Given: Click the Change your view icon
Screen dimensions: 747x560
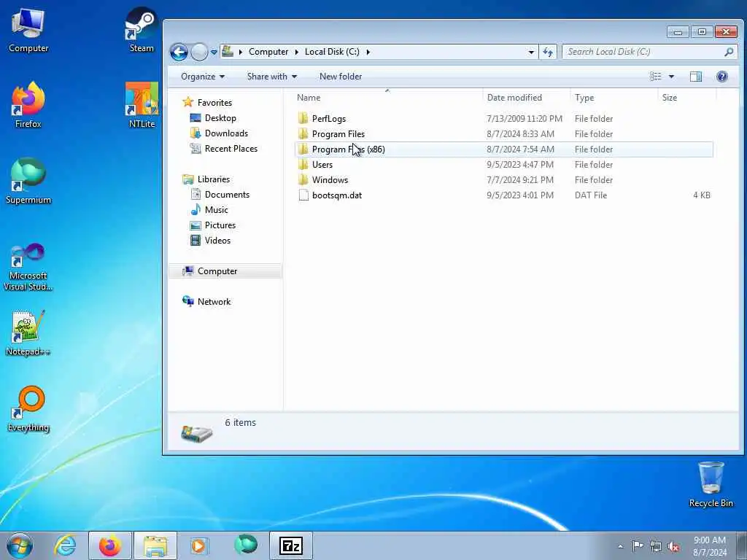Looking at the screenshot, I should pyautogui.click(x=656, y=77).
